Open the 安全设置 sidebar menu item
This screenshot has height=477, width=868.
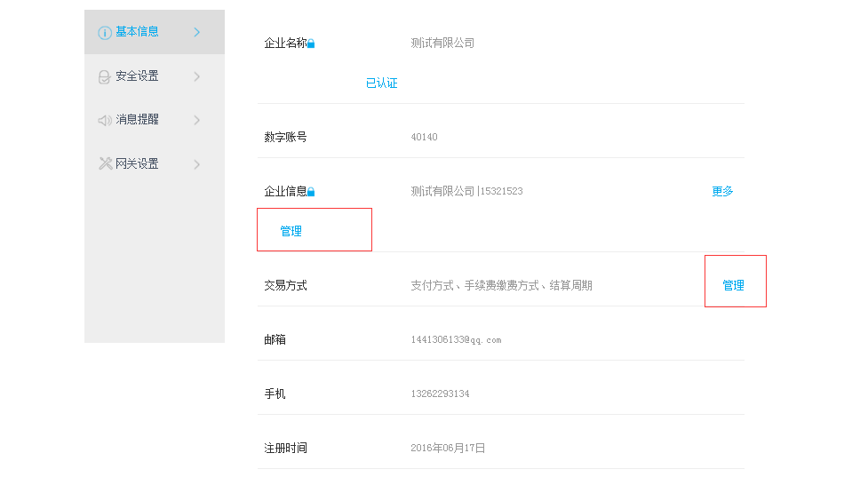coord(155,76)
